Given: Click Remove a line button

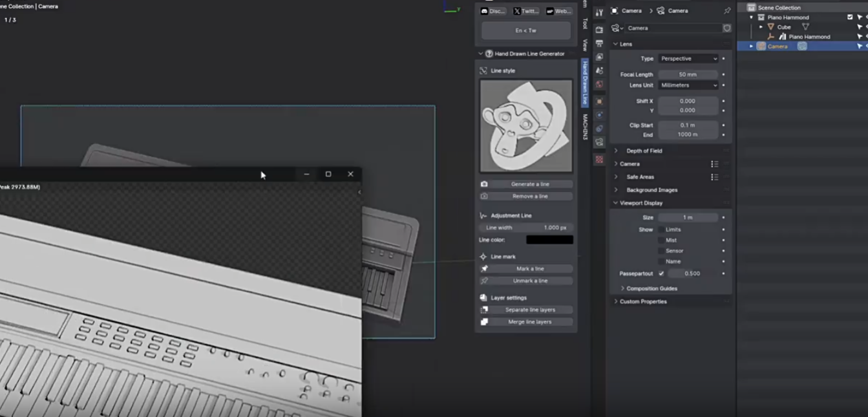Looking at the screenshot, I should click(x=526, y=197).
